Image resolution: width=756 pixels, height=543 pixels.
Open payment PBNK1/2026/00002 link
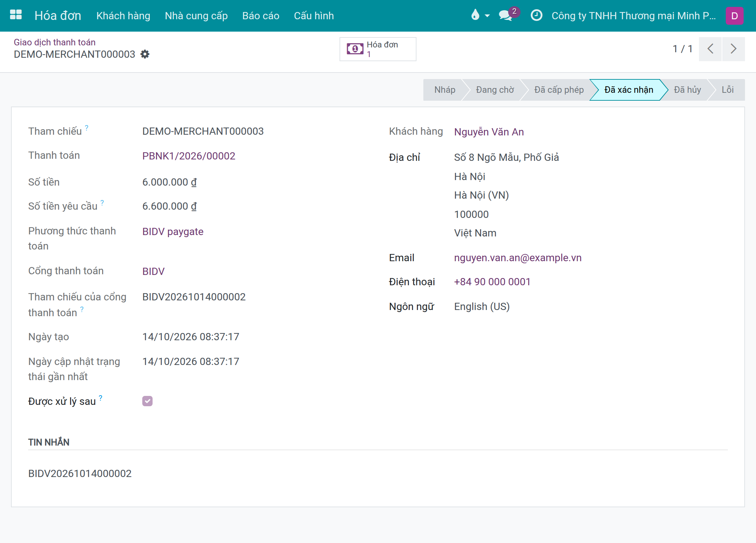click(189, 156)
